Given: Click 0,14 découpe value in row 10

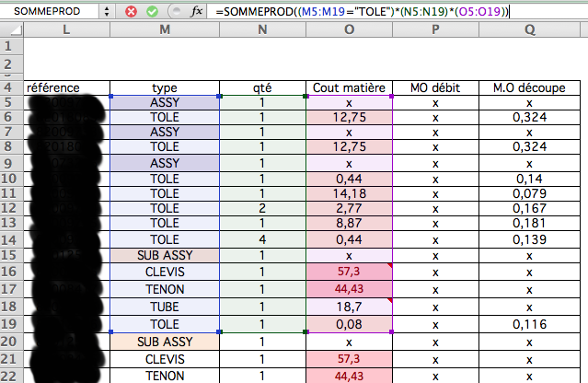Looking at the screenshot, I should [529, 179].
